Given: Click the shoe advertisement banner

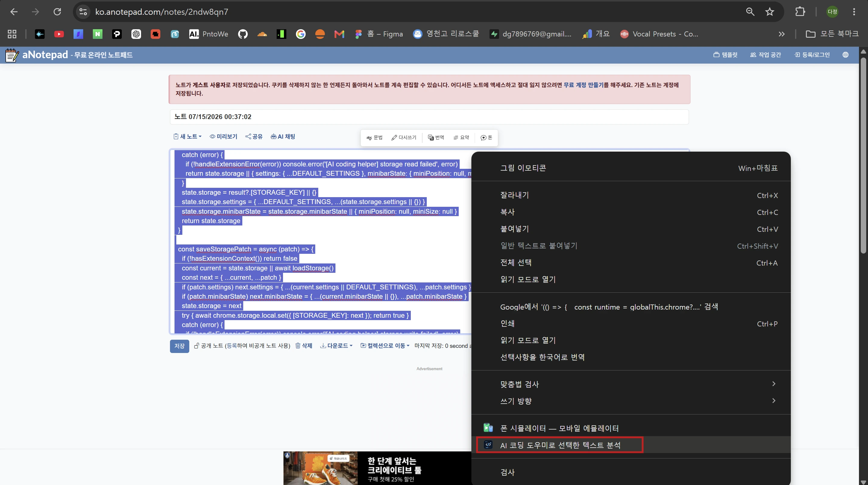Looking at the screenshot, I should pyautogui.click(x=377, y=468).
